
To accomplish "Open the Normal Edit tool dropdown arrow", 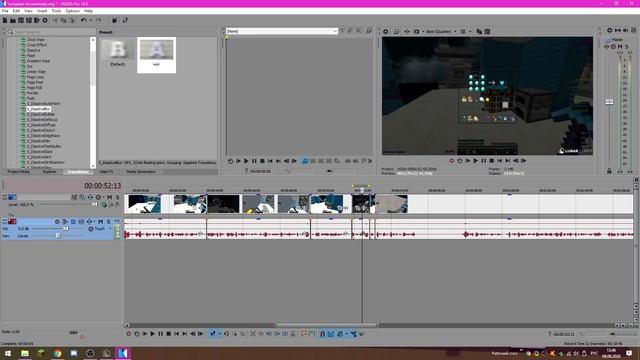I will point(219,334).
